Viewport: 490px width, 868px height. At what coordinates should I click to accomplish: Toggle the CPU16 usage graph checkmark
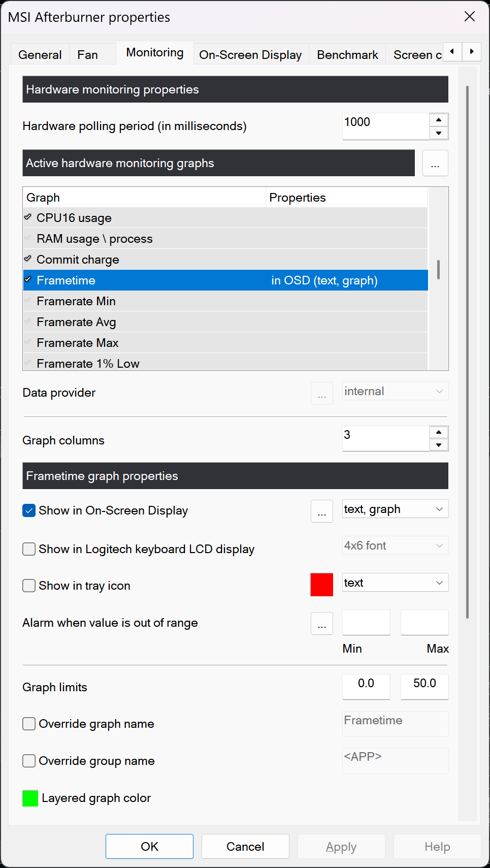coord(28,217)
